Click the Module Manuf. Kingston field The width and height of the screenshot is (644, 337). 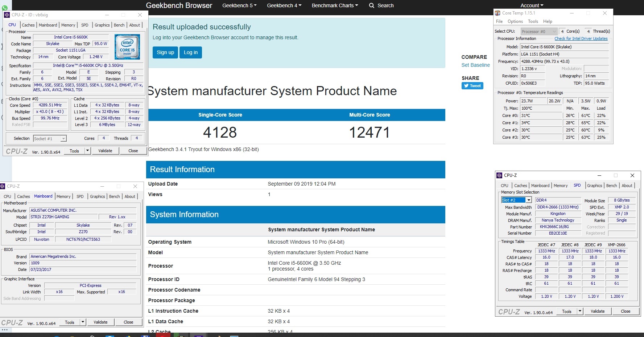coord(558,214)
